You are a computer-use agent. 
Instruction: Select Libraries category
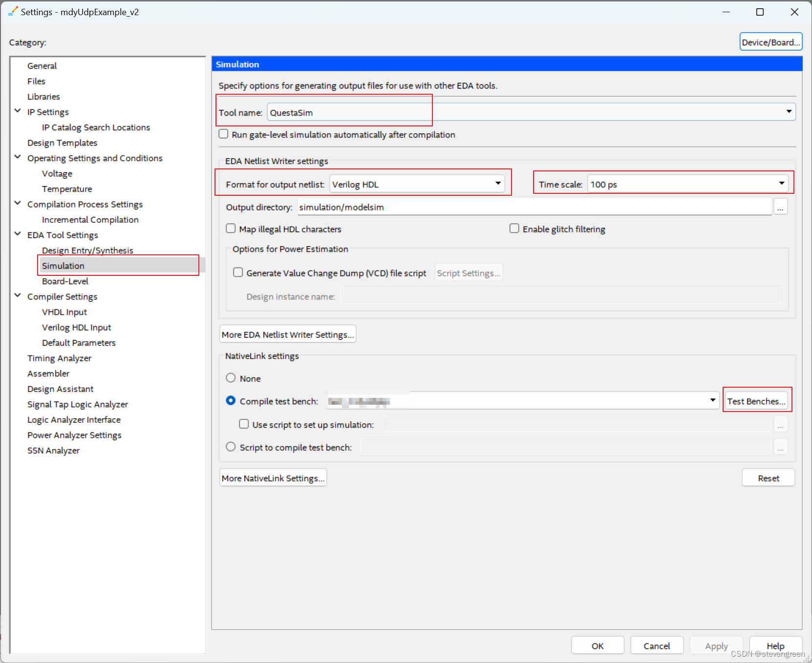tap(43, 97)
